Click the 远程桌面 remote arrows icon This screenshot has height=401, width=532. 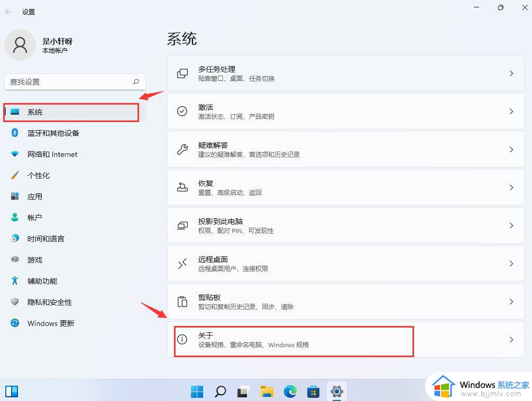click(182, 264)
